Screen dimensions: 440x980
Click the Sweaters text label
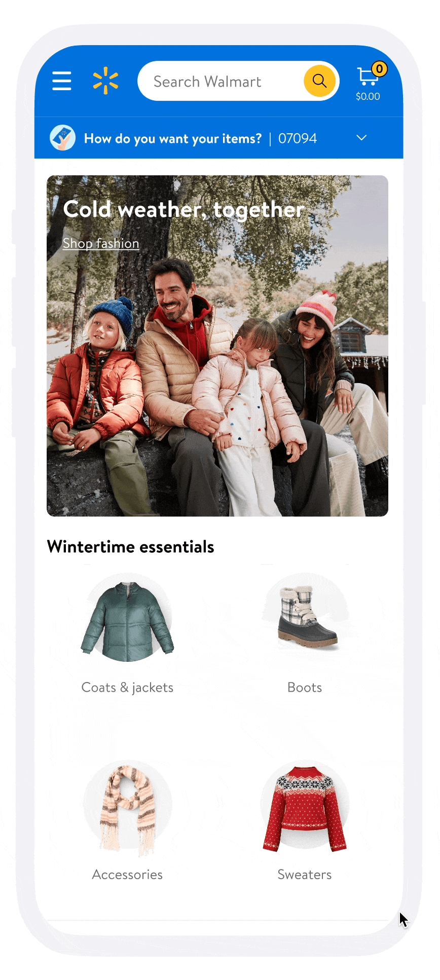pyautogui.click(x=305, y=875)
